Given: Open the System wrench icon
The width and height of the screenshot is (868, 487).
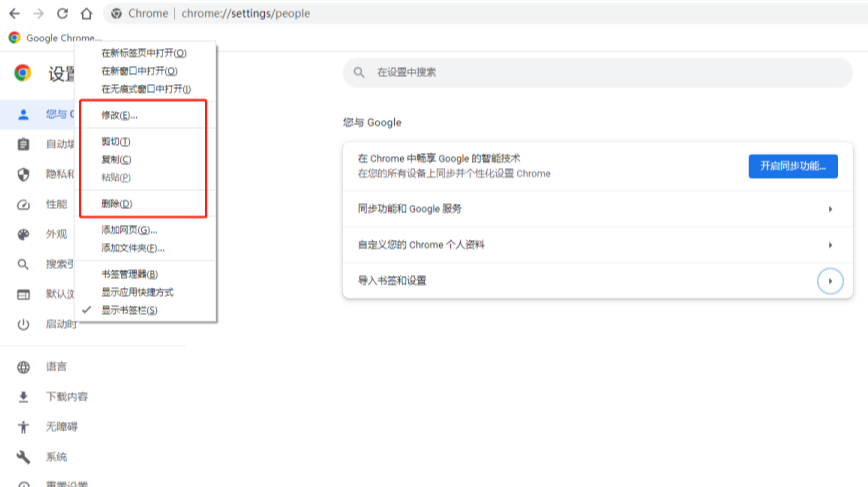Looking at the screenshot, I should 23,457.
